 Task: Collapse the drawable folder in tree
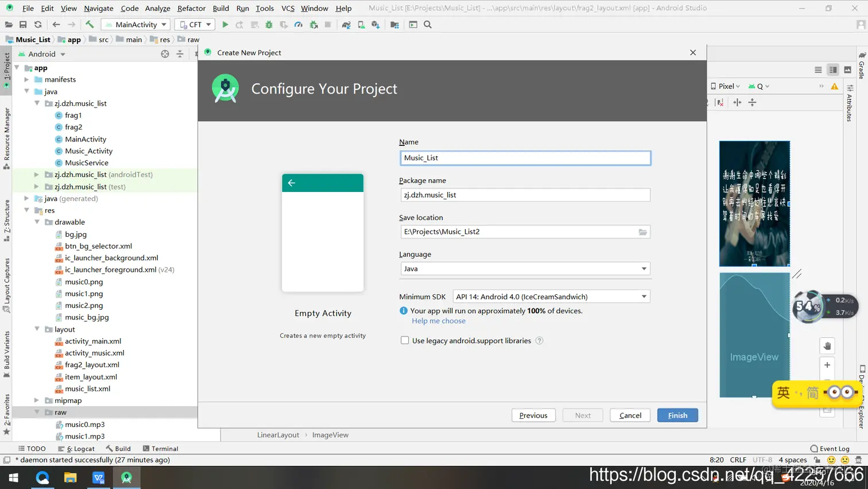point(37,222)
